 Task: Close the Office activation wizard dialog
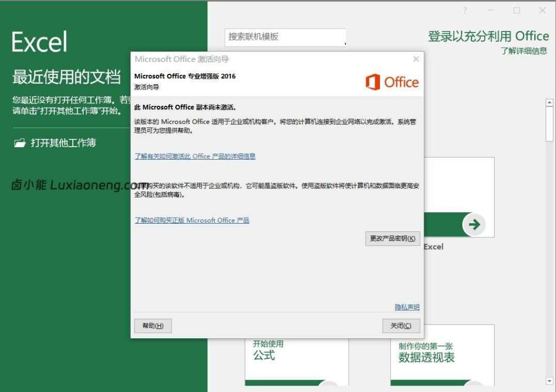(416, 59)
